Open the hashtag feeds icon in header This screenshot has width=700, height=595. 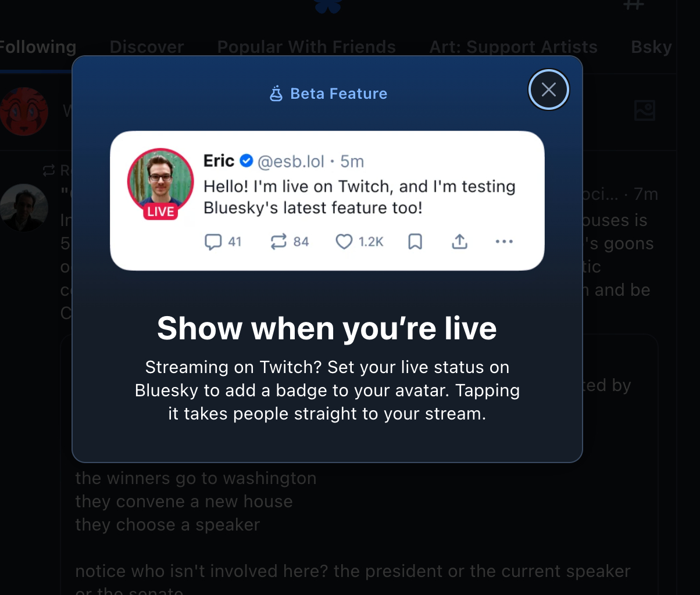click(633, 5)
